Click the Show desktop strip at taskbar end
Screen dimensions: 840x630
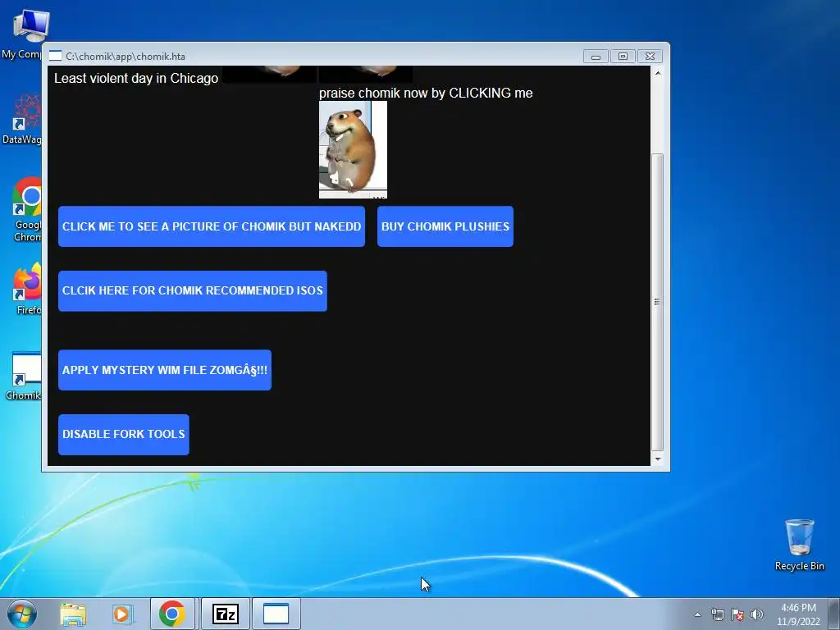tap(835, 614)
